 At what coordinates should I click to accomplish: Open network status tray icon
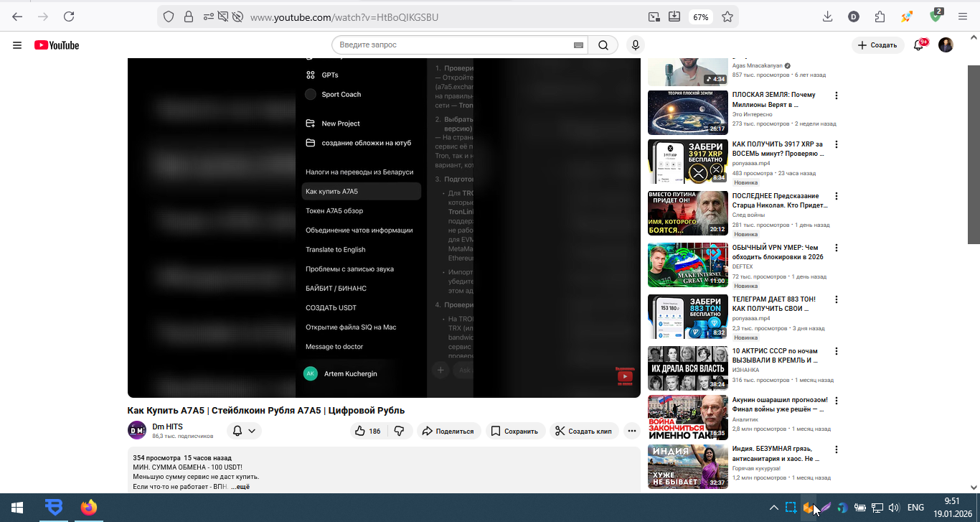(877, 508)
